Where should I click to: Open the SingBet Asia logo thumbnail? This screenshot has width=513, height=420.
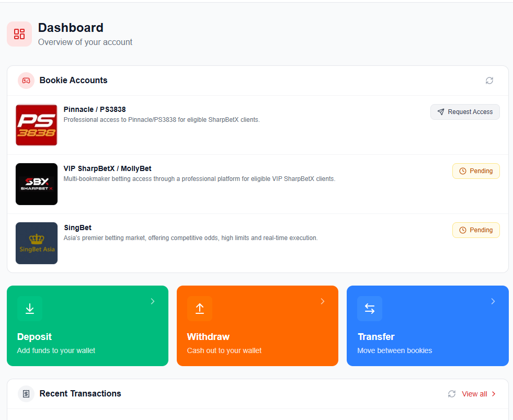point(37,243)
